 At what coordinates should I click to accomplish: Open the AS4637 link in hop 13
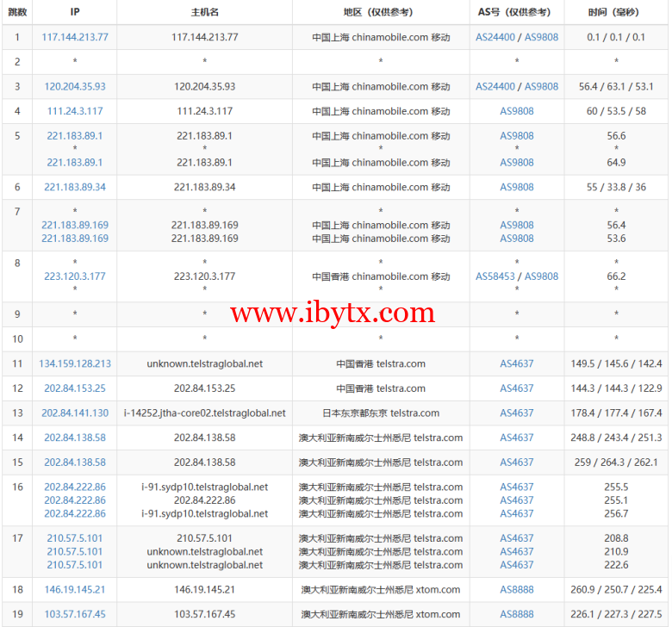[517, 413]
